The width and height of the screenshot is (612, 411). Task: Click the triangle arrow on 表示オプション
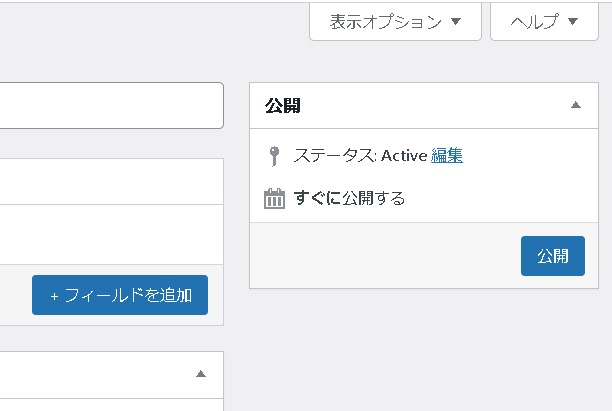456,21
